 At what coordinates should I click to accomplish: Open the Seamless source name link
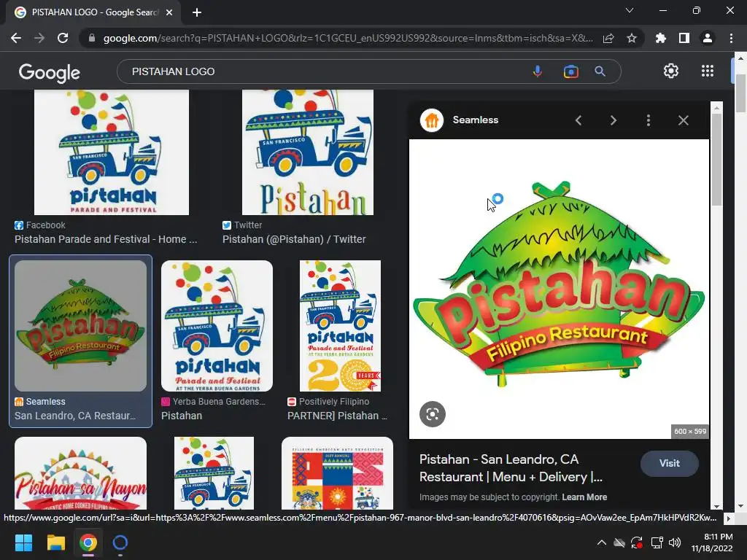click(476, 120)
